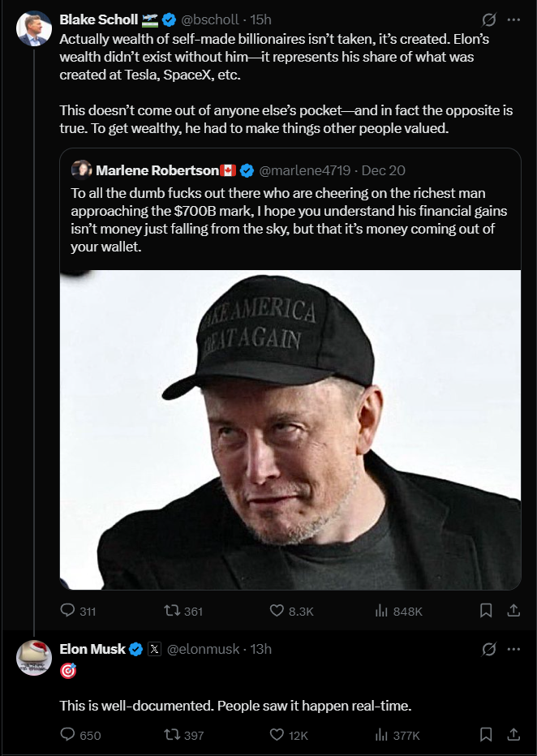Reply to Blake Scholl's post
The width and height of the screenshot is (537, 756).
[68, 611]
